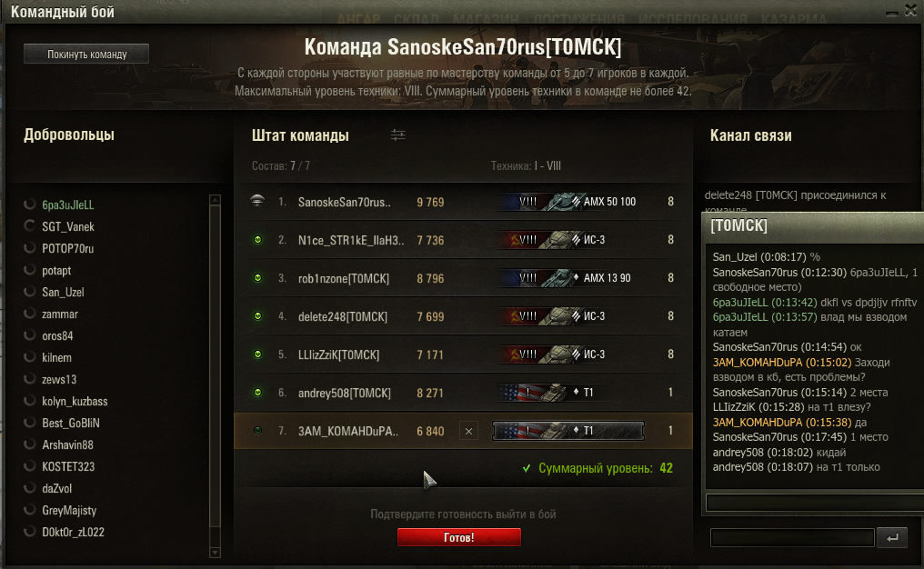Image resolution: width=924 pixels, height=569 pixels.
Task: Click AMX 13 90 tank icon
Action: click(x=558, y=278)
